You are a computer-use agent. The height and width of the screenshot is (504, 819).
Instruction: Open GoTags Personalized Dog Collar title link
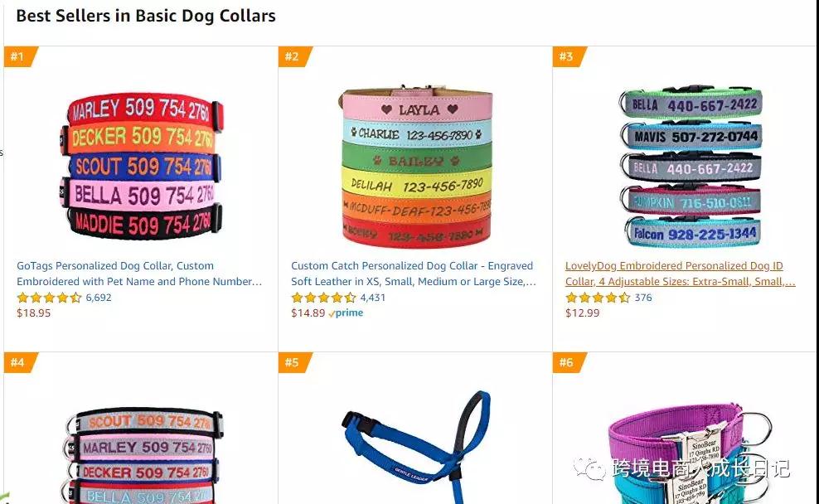pyautogui.click(x=139, y=274)
